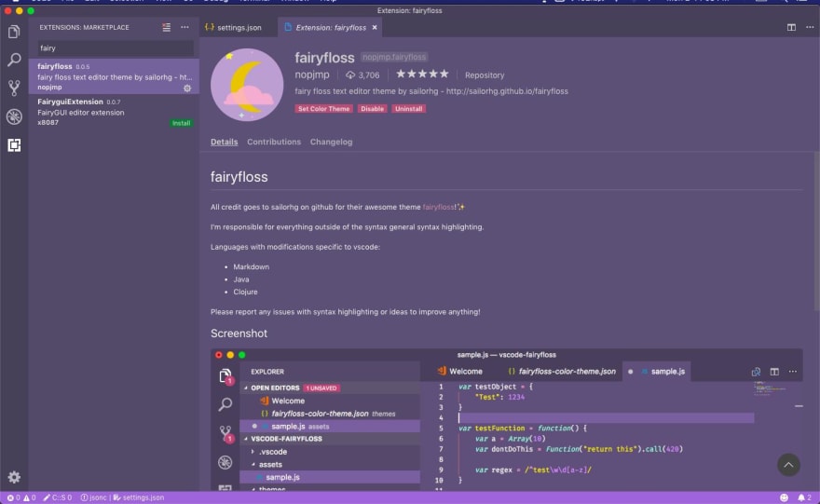Select the Extension: fairyfloss tab
Image resolution: width=820 pixels, height=504 pixels.
tap(330, 27)
